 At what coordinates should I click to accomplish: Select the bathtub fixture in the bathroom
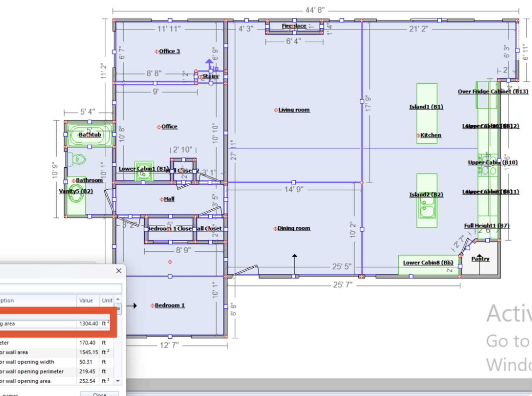(x=90, y=135)
